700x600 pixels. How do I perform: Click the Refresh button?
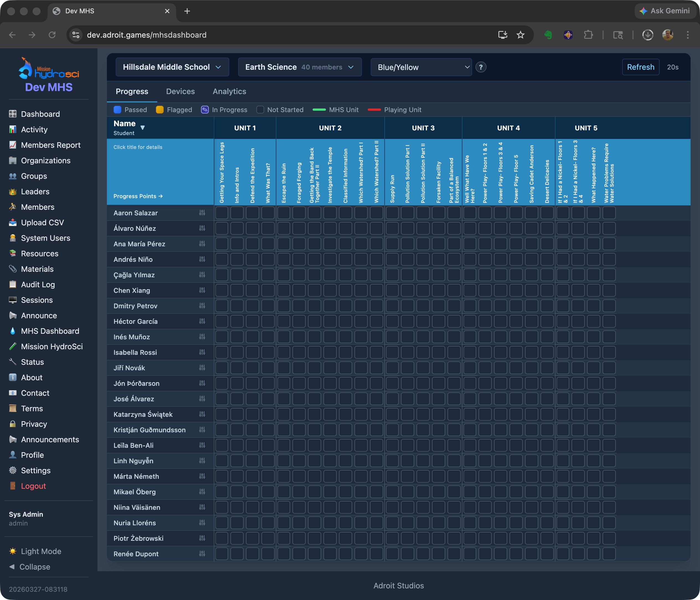point(640,67)
